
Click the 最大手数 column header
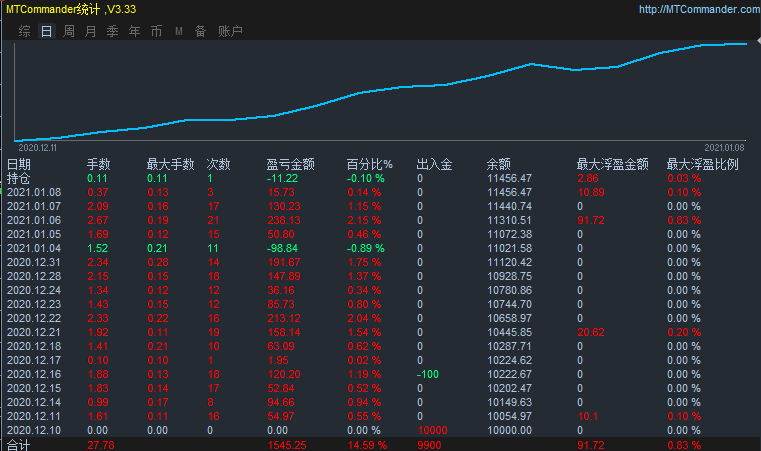click(170, 165)
